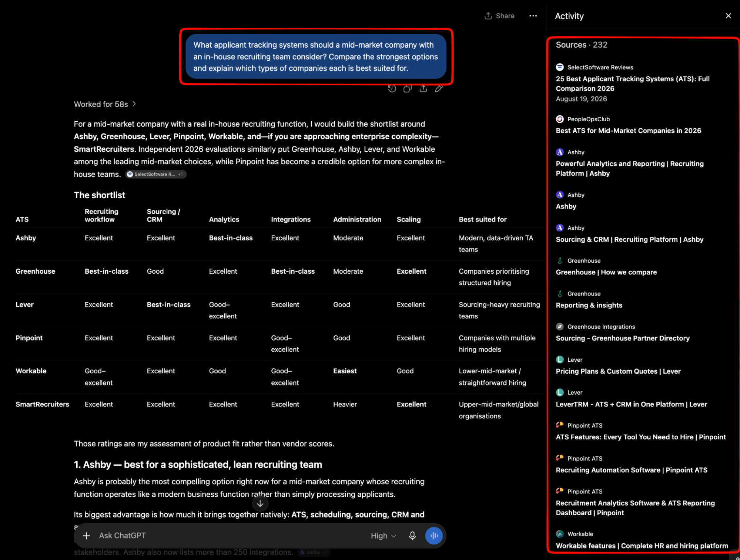Open 'Recruitment Analytics Software & ATS Reporting' source

(x=635, y=508)
